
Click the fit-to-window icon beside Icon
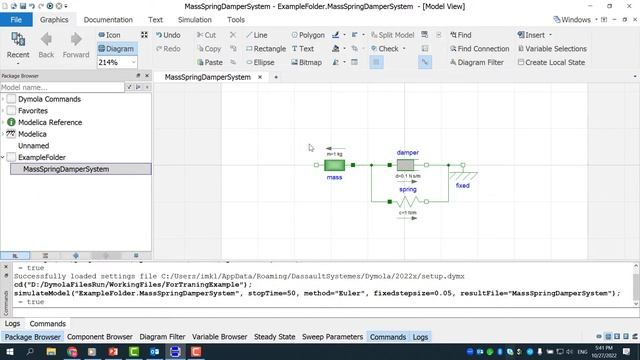pos(144,35)
